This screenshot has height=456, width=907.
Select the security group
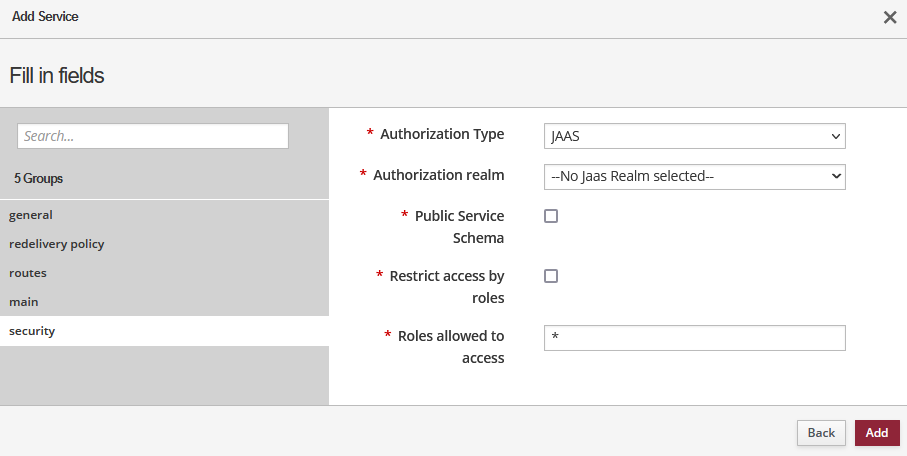tap(32, 331)
